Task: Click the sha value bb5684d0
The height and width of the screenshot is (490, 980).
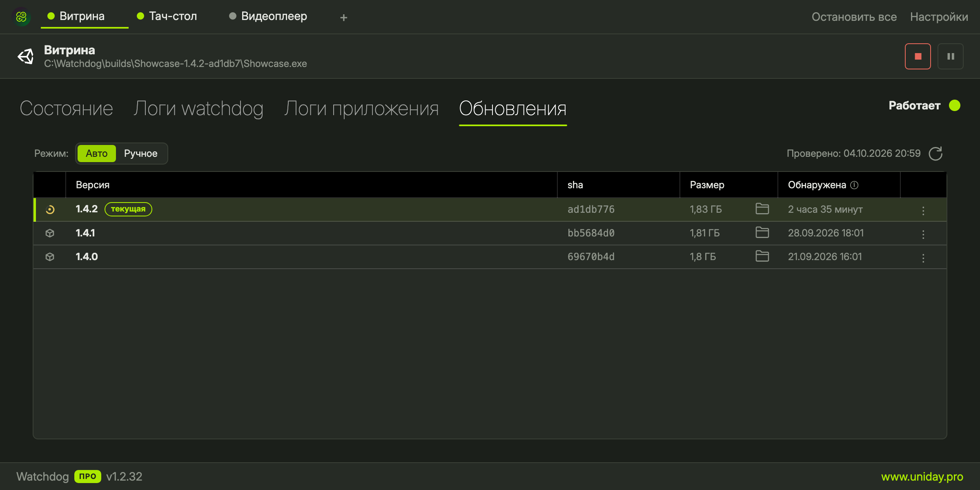Action: coord(591,233)
